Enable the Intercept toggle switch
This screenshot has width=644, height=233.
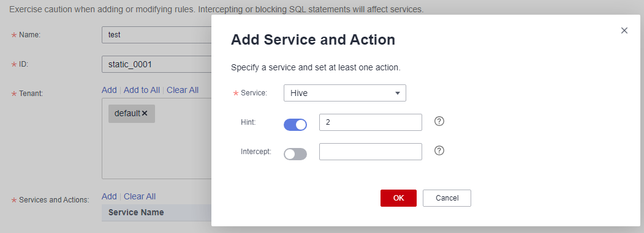295,154
